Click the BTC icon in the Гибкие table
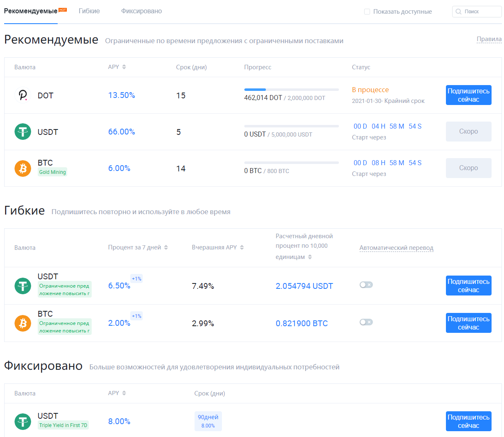Screen dimensions: 504x437 (x=23, y=323)
